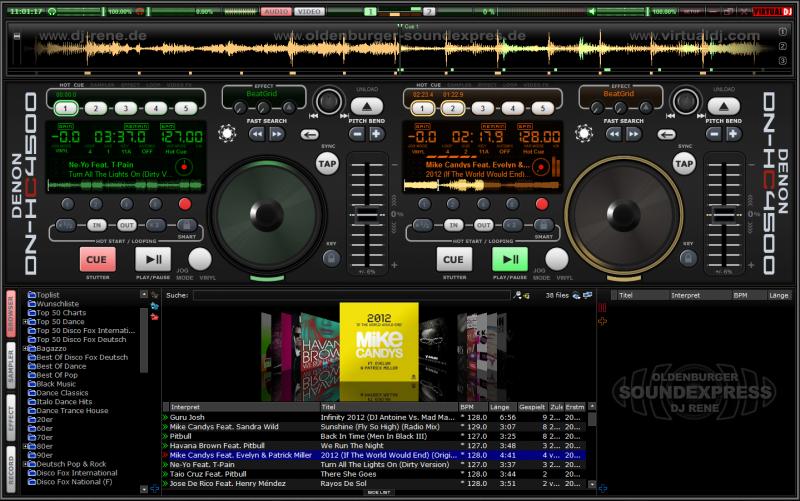Select the BROWSER side tab
Image resolution: width=800 pixels, height=501 pixels.
(x=11, y=313)
